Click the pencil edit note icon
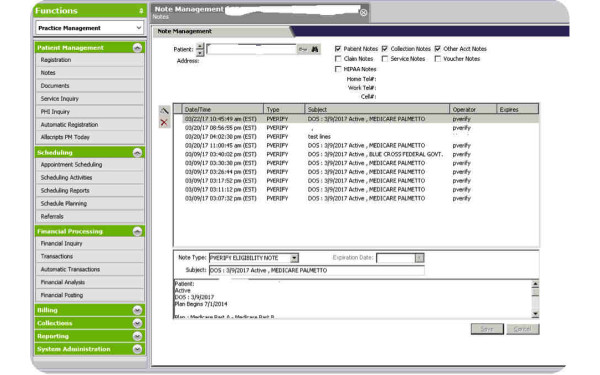 coord(164,111)
